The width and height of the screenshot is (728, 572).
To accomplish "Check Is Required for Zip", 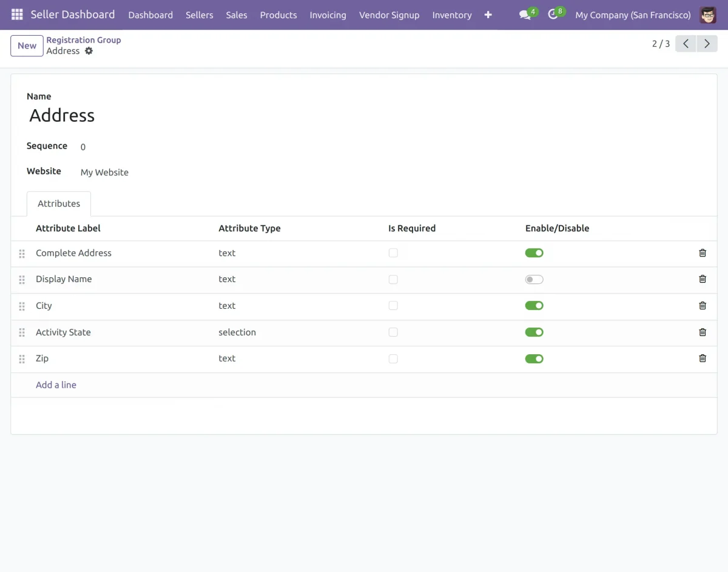I will tap(393, 358).
